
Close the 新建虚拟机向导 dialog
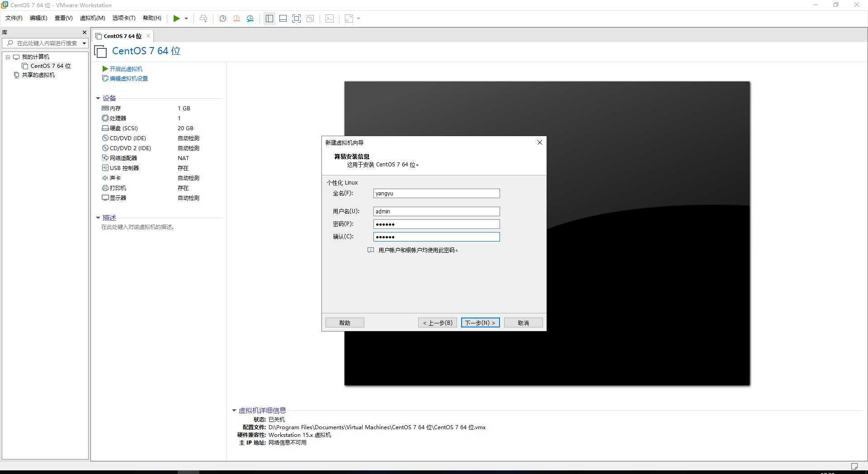coord(539,142)
